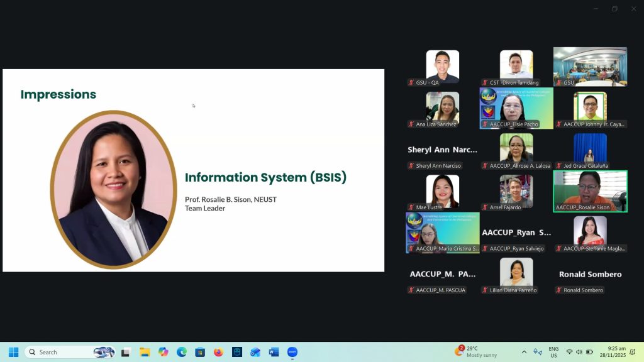The image size is (644, 362).
Task: Open File Explorer folder icon
Action: point(145,352)
